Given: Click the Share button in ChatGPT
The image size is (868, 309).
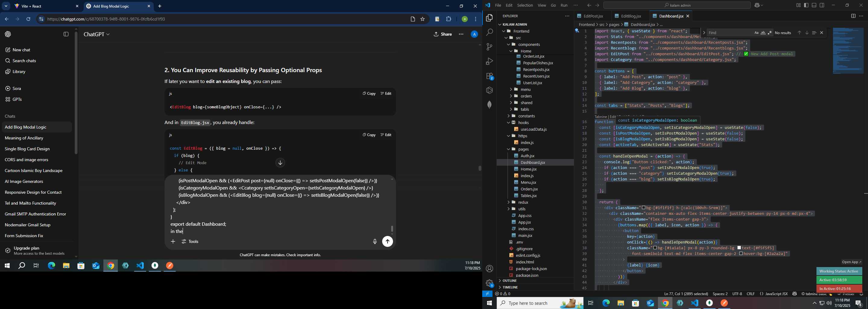Looking at the screenshot, I should point(443,34).
